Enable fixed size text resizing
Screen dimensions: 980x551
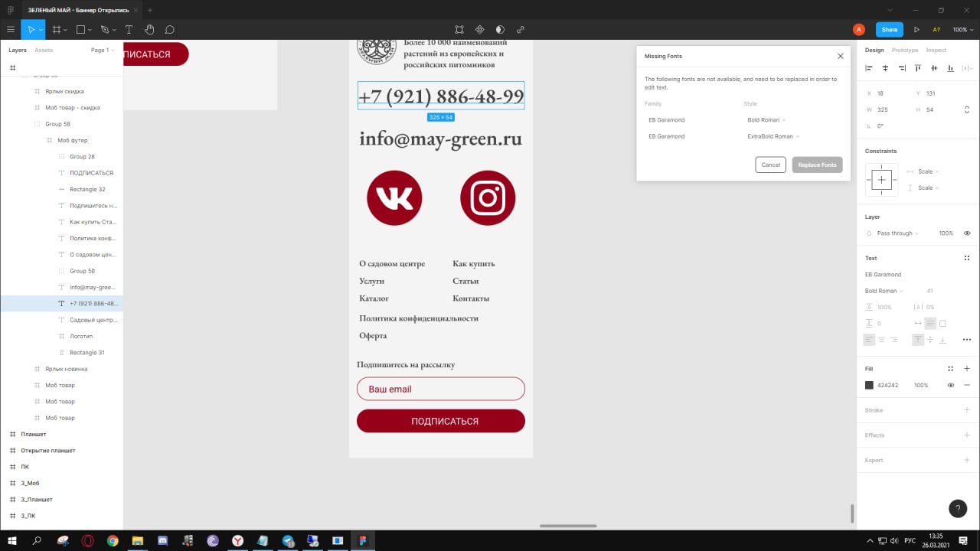[x=942, y=324]
